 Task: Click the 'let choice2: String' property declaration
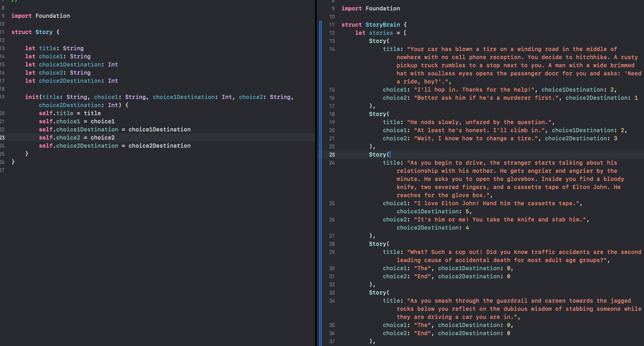pyautogui.click(x=58, y=73)
